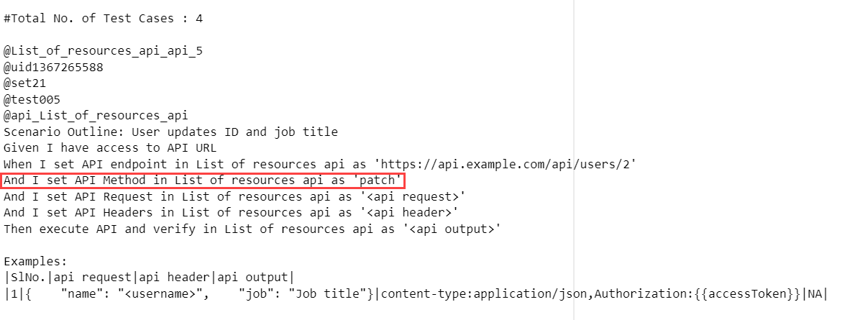Click the @test005 tag line
Image resolution: width=868 pixels, height=320 pixels.
click(x=32, y=100)
